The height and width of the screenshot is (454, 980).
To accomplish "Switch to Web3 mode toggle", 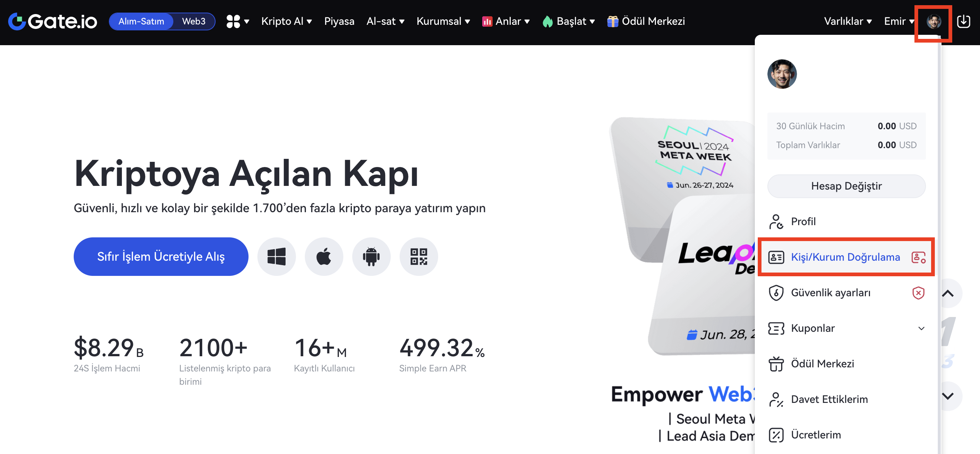I will [194, 21].
